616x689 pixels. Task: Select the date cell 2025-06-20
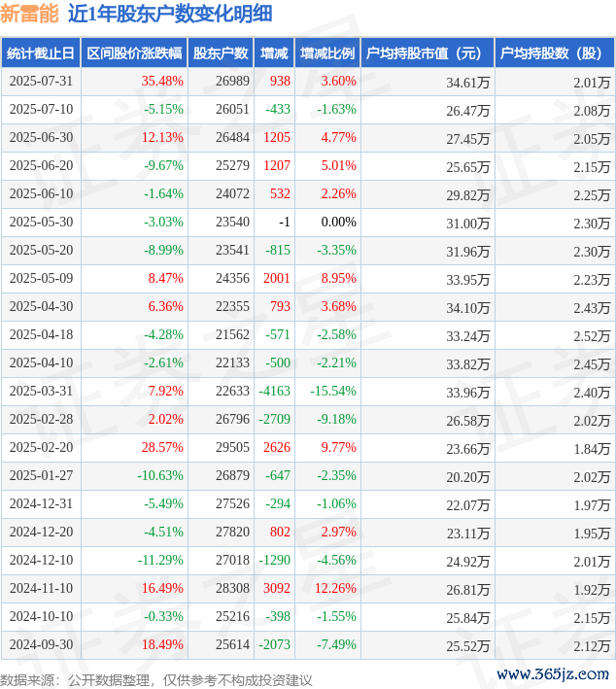42,165
